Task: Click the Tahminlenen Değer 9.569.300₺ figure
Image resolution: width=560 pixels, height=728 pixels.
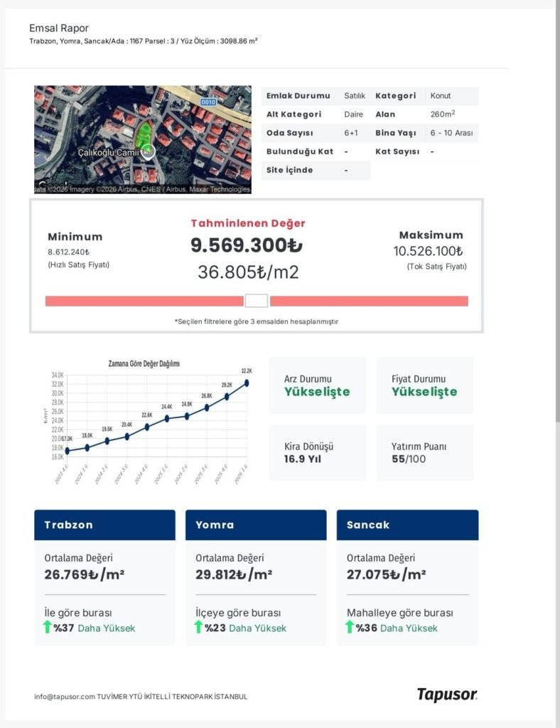Action: click(x=247, y=245)
